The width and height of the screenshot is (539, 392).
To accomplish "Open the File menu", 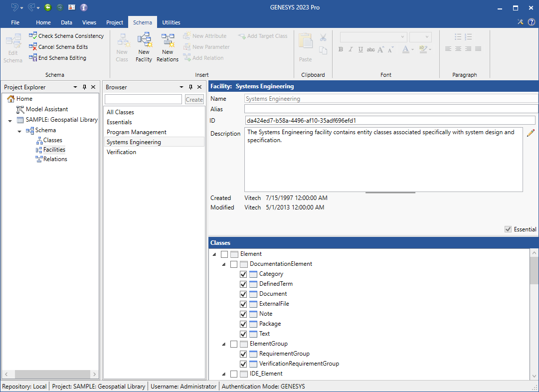I will [x=15, y=22].
